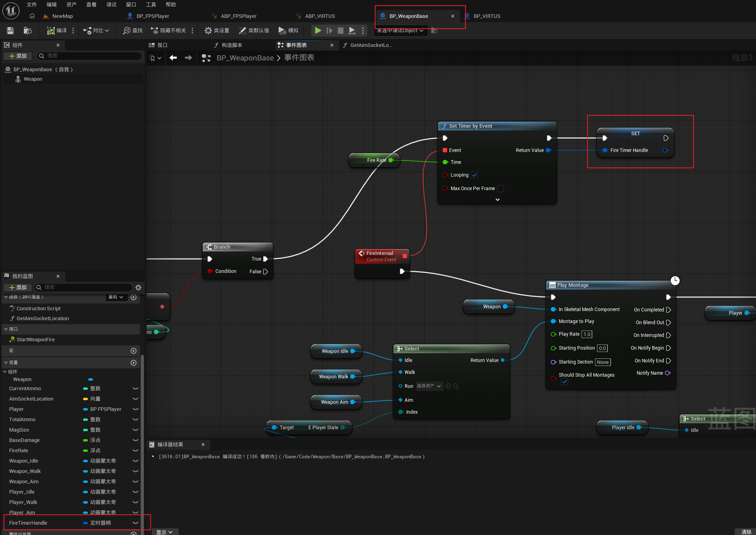Toggle visibility eye for FireTimerHandle variable
This screenshot has width=756, height=535.
tap(136, 523)
